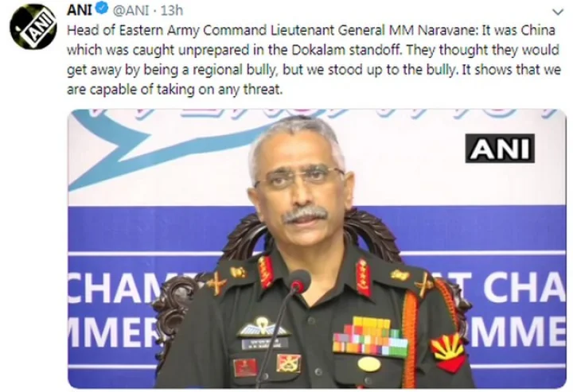Open the attached press conference photo

(x=317, y=249)
